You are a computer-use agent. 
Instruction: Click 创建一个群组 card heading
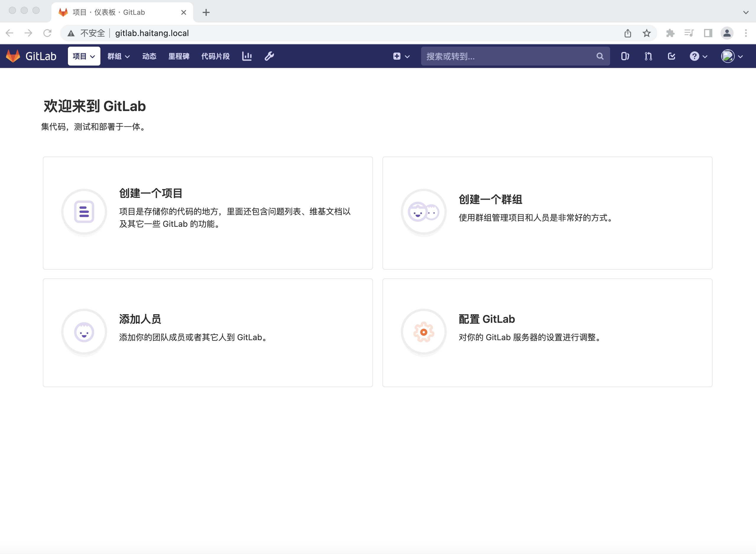coord(490,199)
